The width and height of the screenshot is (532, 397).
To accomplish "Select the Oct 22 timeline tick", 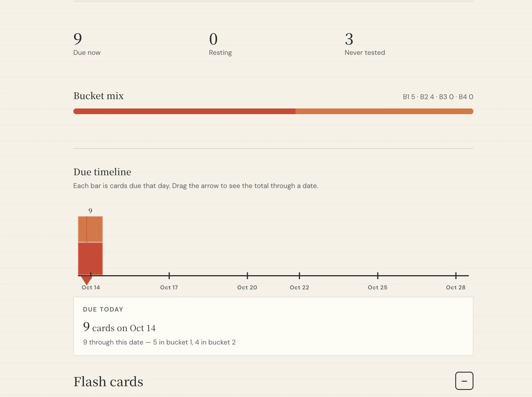I will [x=300, y=275].
